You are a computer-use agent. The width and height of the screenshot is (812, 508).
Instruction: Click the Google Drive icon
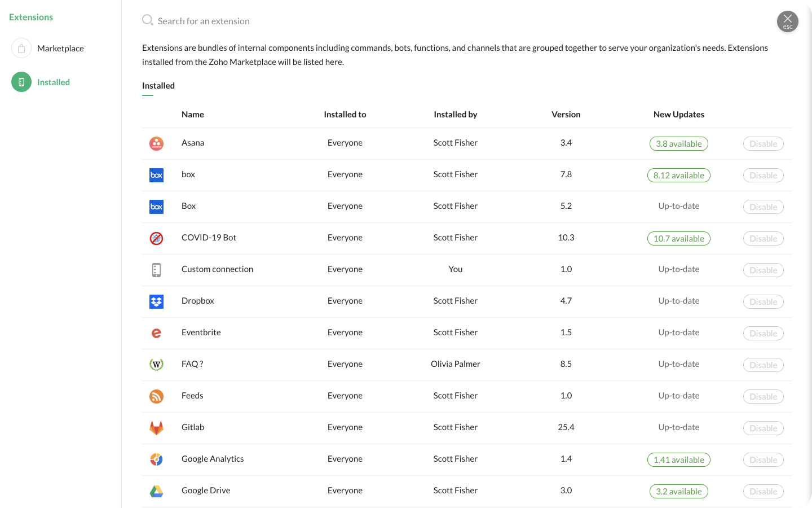156,491
